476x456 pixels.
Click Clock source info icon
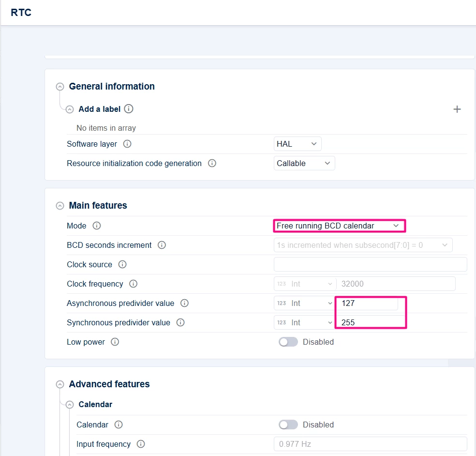coord(122,264)
